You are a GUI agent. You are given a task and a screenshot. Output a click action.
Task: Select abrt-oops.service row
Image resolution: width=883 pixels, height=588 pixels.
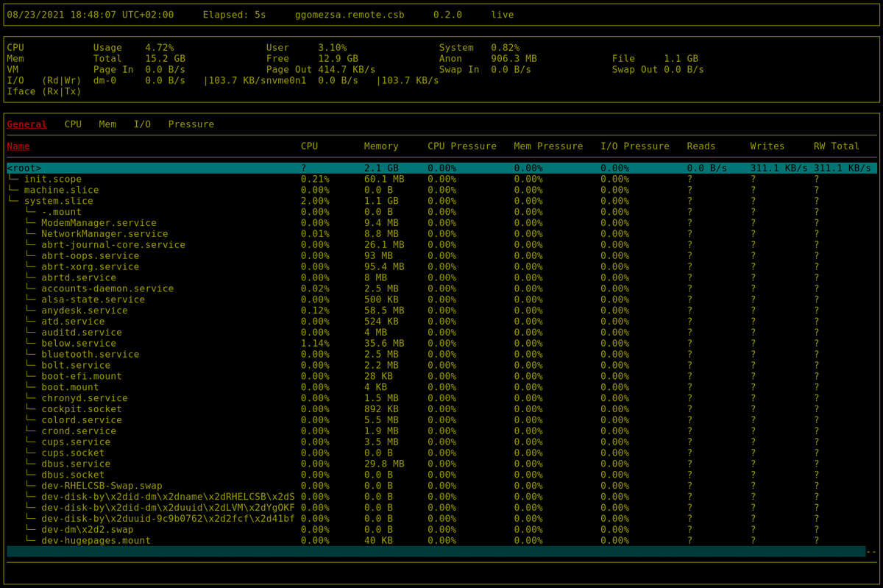(x=441, y=256)
